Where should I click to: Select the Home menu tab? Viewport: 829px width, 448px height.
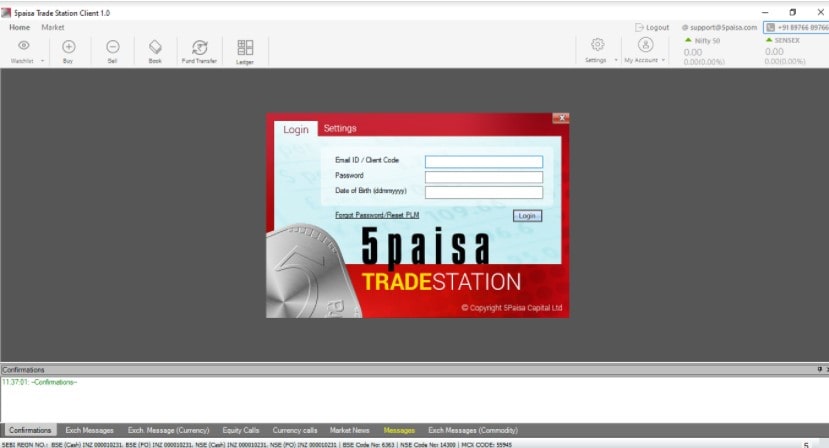pyautogui.click(x=20, y=28)
